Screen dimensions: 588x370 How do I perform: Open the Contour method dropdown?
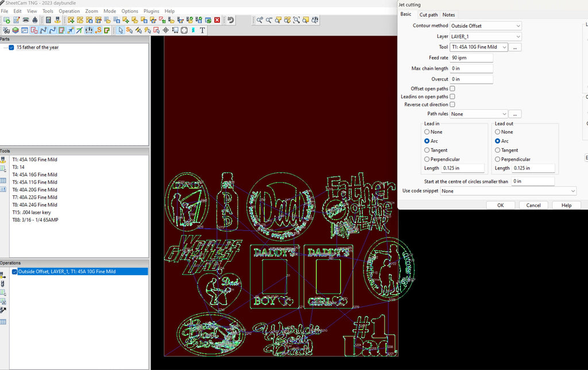pos(486,26)
